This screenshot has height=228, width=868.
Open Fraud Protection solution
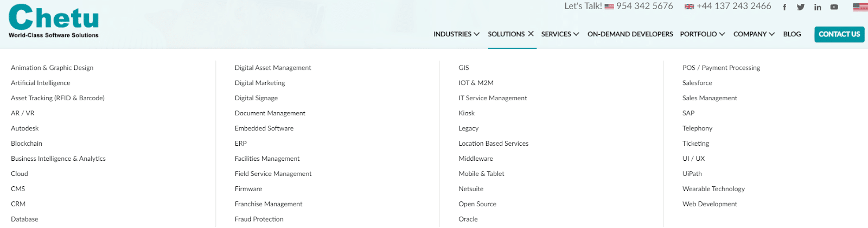[x=259, y=219]
